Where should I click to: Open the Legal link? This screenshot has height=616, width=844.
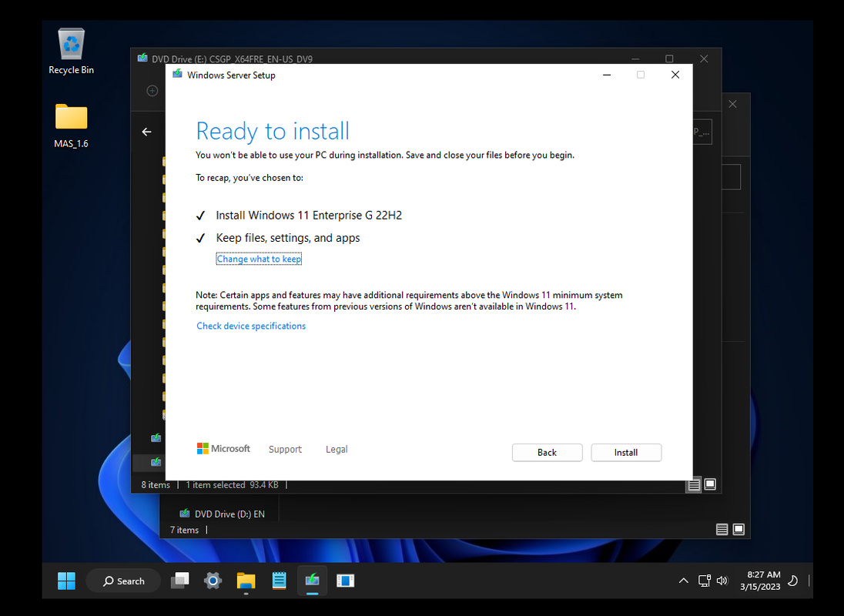(337, 449)
